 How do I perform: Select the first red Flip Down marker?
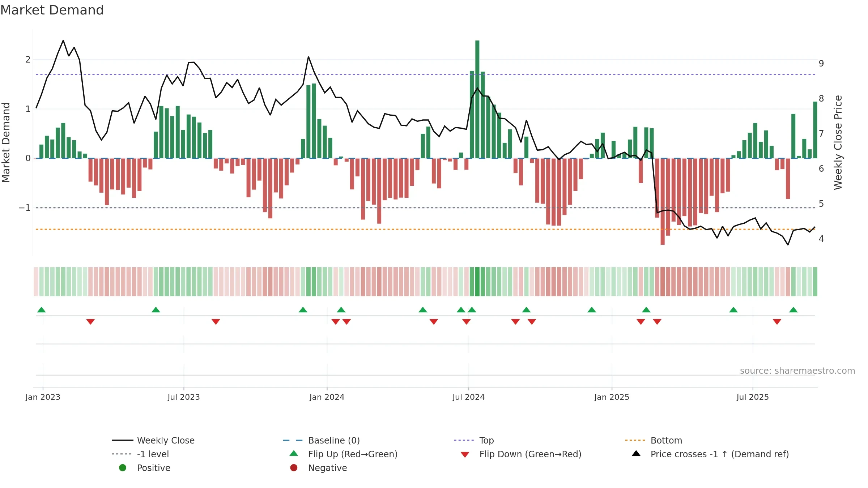pos(90,322)
